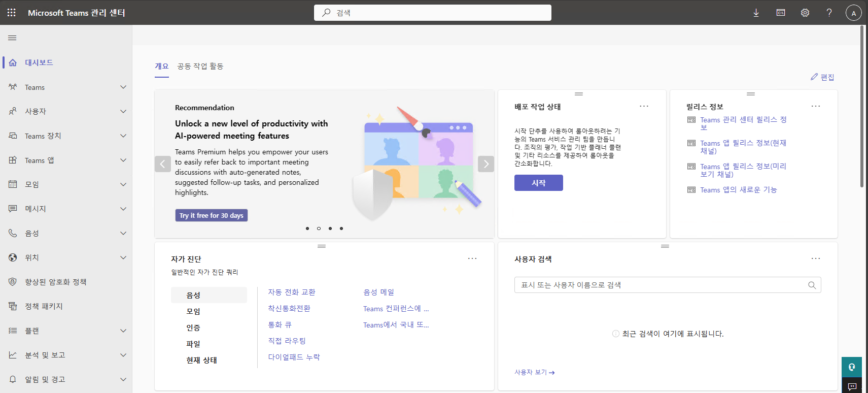Expand the Teams 장치 chevron
The image size is (868, 393).
[123, 136]
